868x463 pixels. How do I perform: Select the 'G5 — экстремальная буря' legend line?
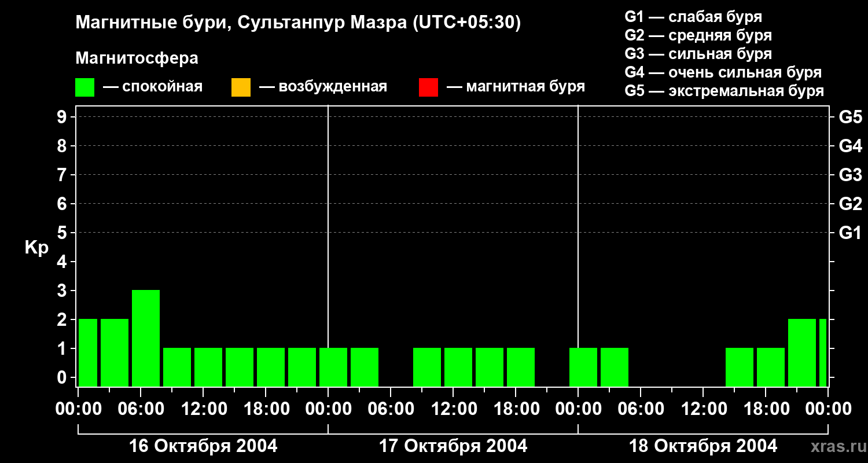click(724, 91)
